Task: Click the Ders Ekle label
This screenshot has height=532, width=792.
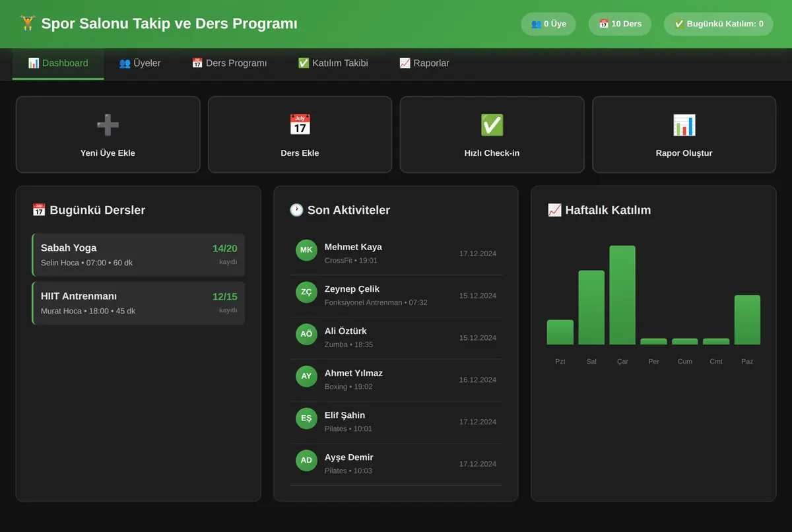Action: pos(300,153)
